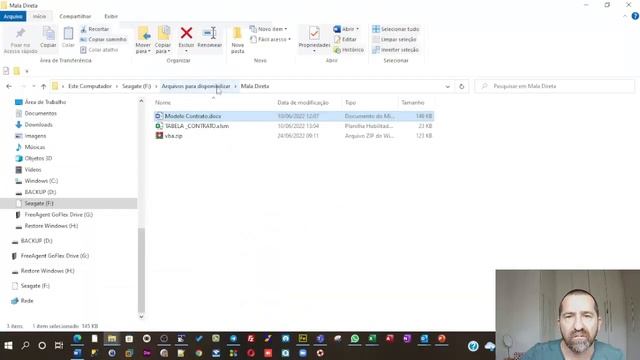Click Selecionar tudo
This screenshot has width=640, height=360.
coord(396,29)
